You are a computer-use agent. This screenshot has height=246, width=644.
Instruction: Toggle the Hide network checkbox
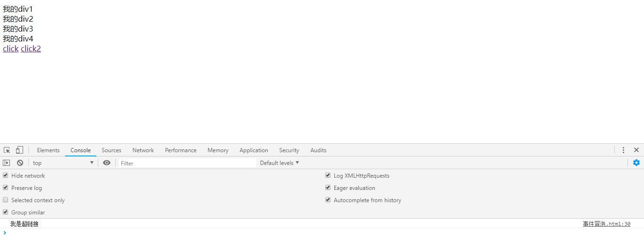tap(6, 175)
